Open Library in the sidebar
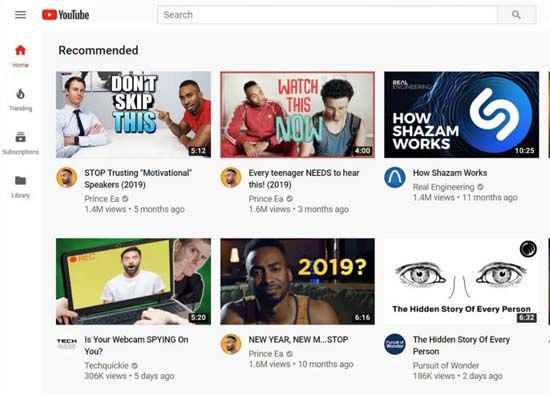 (x=20, y=187)
